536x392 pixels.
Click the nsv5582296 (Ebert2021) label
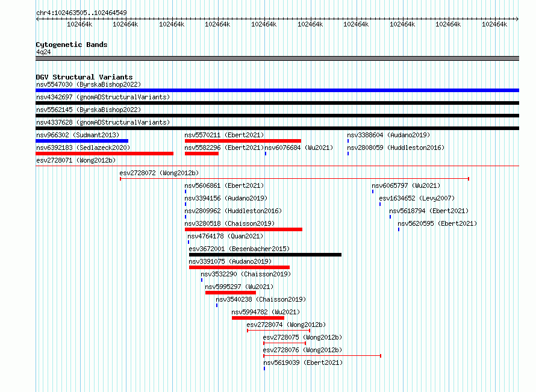pos(224,148)
